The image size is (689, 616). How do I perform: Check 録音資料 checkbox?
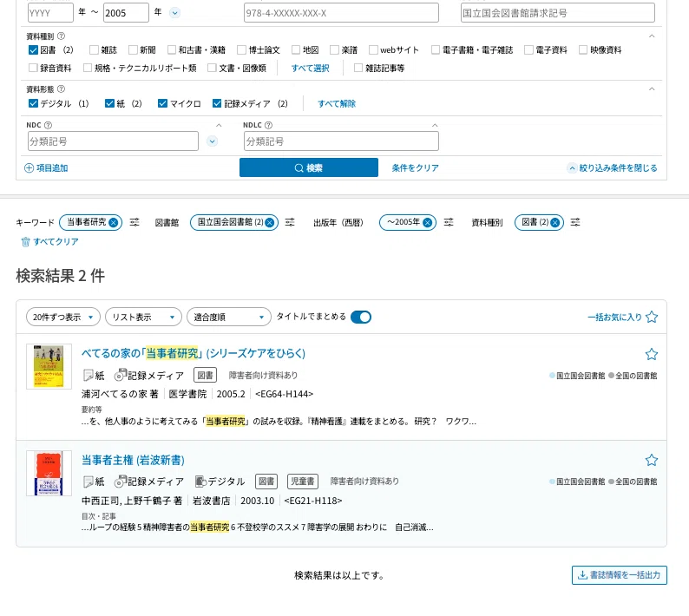pos(33,68)
